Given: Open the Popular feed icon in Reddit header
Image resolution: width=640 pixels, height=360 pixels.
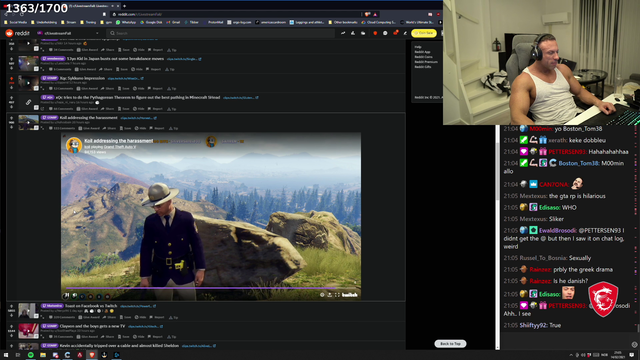Looking at the screenshot, I should click(343, 33).
